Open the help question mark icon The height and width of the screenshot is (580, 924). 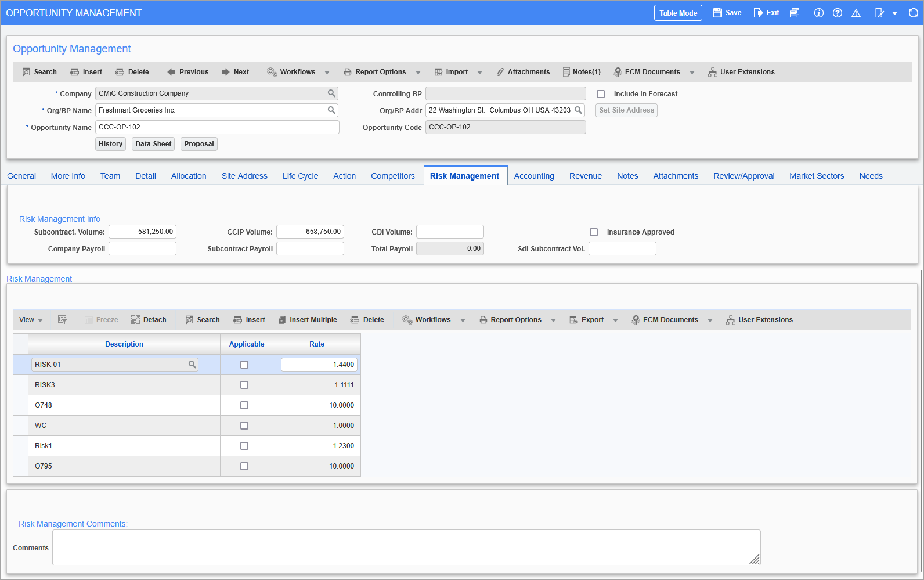tap(837, 13)
